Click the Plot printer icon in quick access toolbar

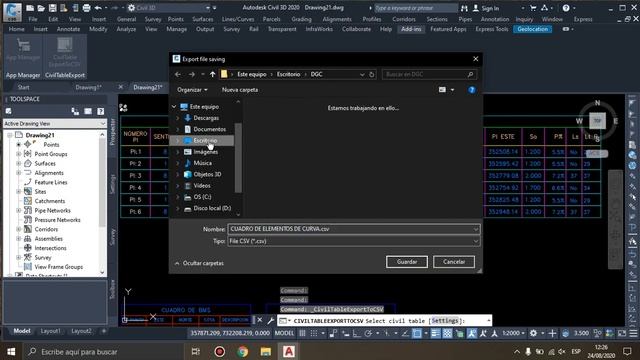pyautogui.click(x=87, y=8)
